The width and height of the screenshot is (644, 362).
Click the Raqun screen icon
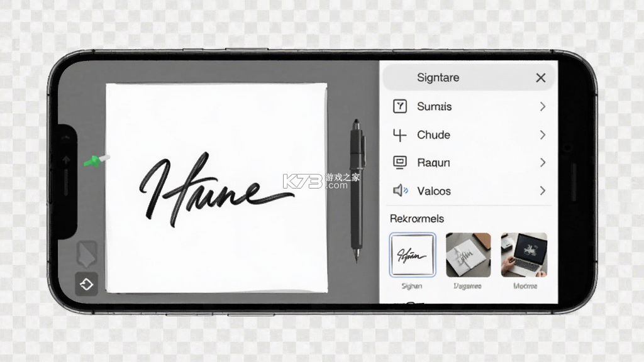pyautogui.click(x=399, y=163)
